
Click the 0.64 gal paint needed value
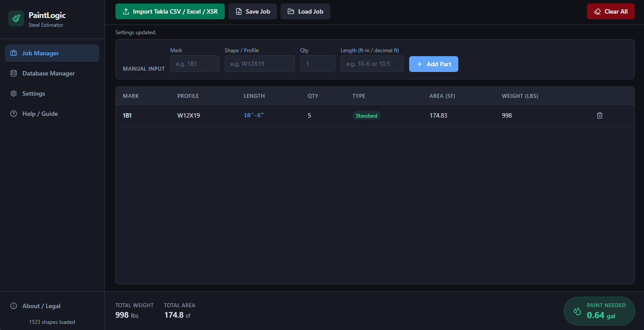(601, 315)
